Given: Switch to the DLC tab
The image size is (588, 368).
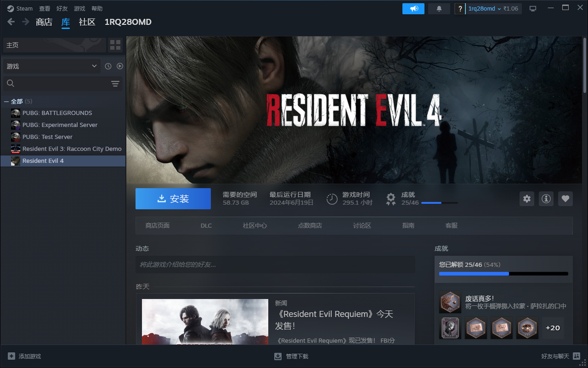Looking at the screenshot, I should pos(206,226).
